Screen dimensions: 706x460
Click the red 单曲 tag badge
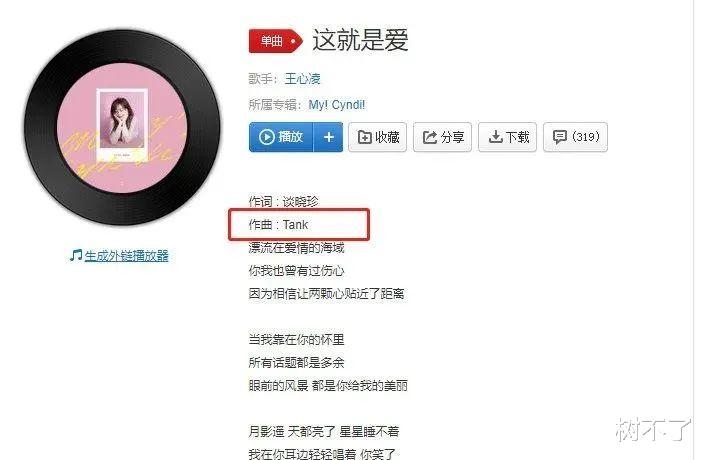click(x=276, y=41)
